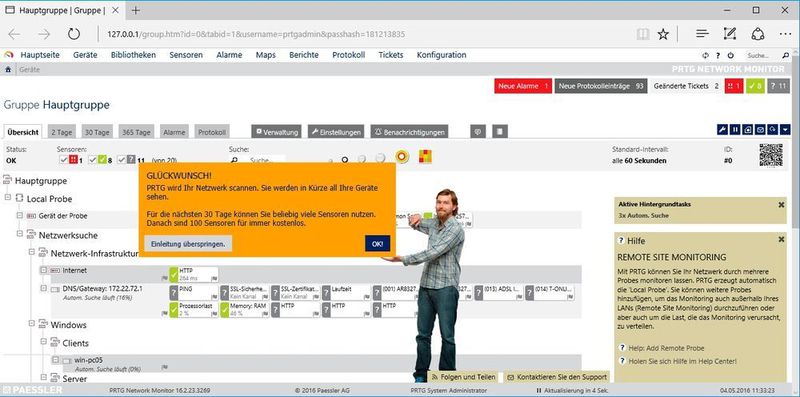Click the header Suche search field
800x397 pixels.
point(762,55)
